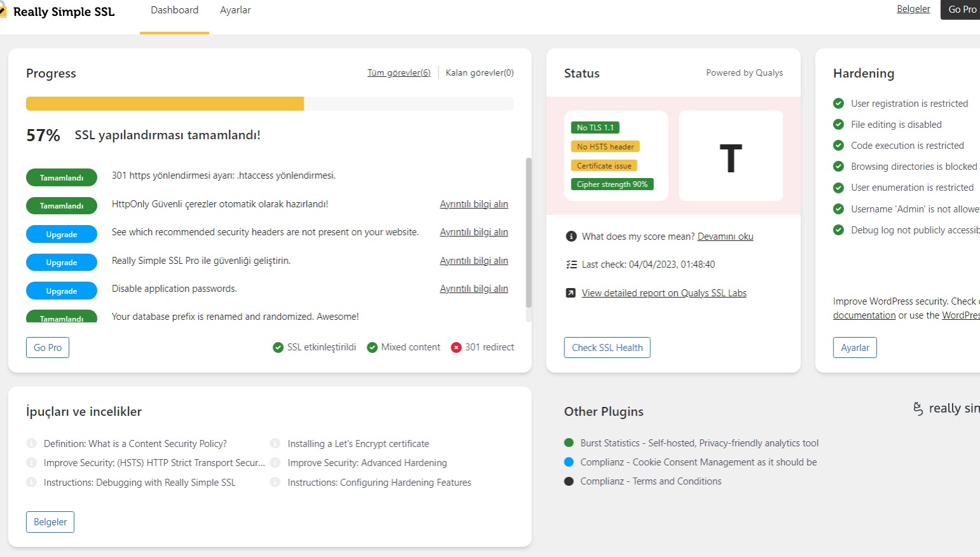Click the green Mixed content check icon

(x=372, y=347)
